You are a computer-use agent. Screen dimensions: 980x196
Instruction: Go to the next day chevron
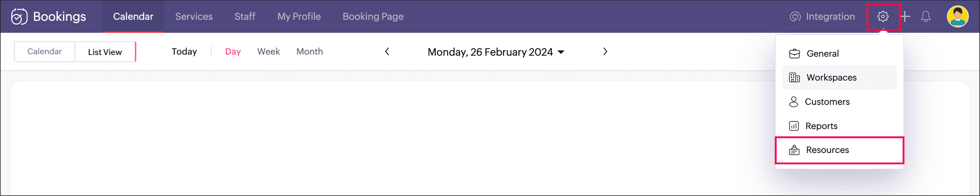[605, 52]
